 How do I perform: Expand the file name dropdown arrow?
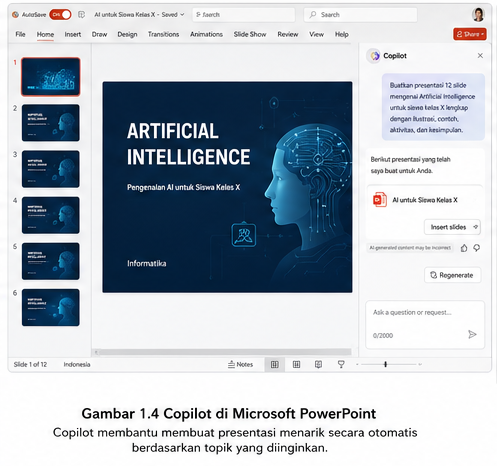pos(182,15)
